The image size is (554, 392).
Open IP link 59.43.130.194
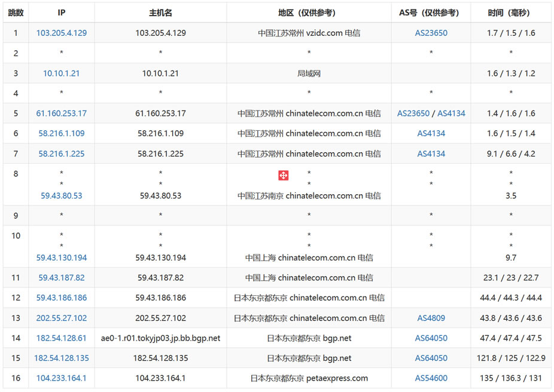tap(62, 258)
